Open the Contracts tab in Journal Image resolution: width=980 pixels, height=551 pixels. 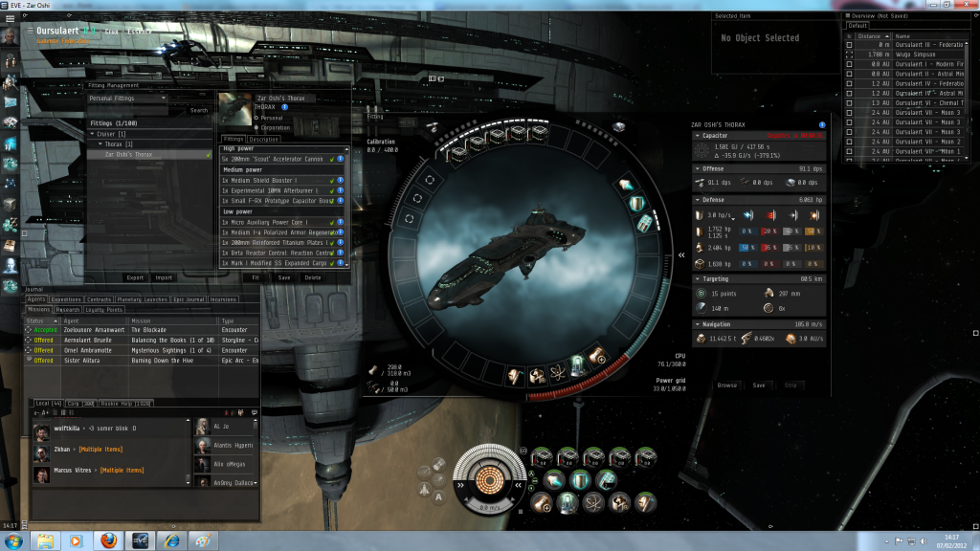(100, 299)
